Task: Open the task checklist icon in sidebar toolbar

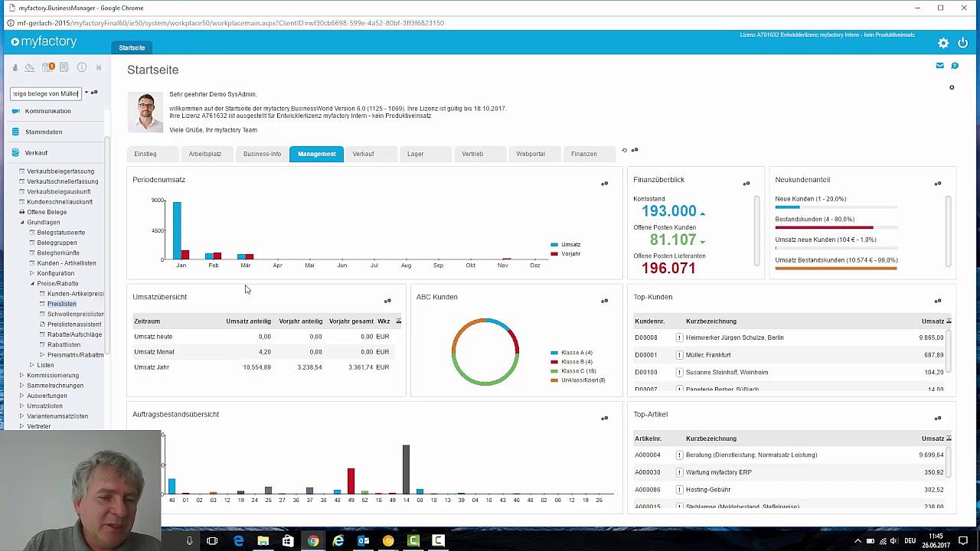Action: (64, 67)
